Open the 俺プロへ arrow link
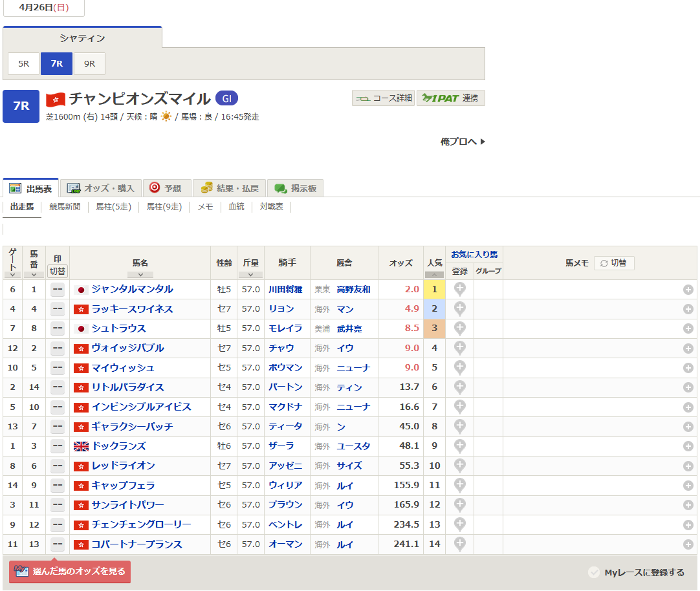The image size is (700, 591). pos(463,142)
